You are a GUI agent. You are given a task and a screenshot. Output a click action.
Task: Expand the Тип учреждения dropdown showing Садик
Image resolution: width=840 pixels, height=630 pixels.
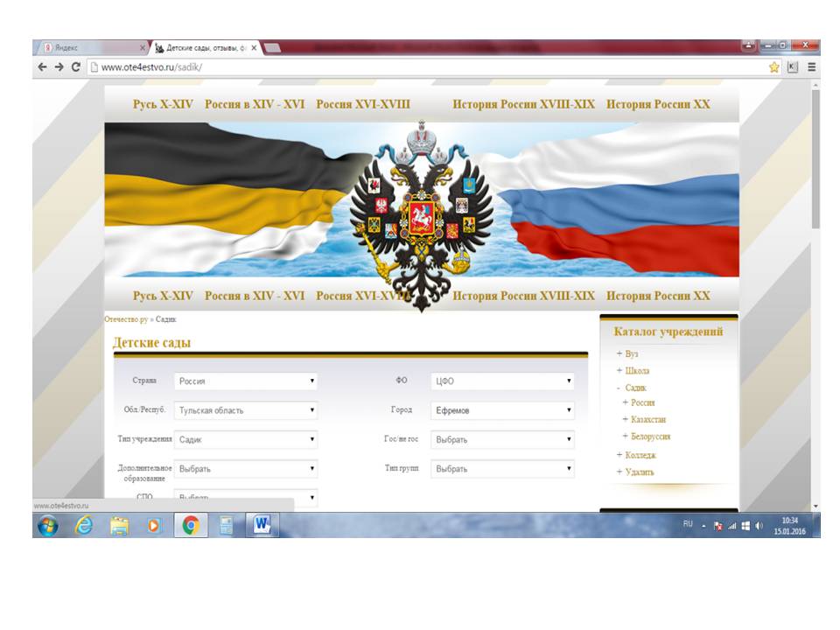tap(246, 439)
